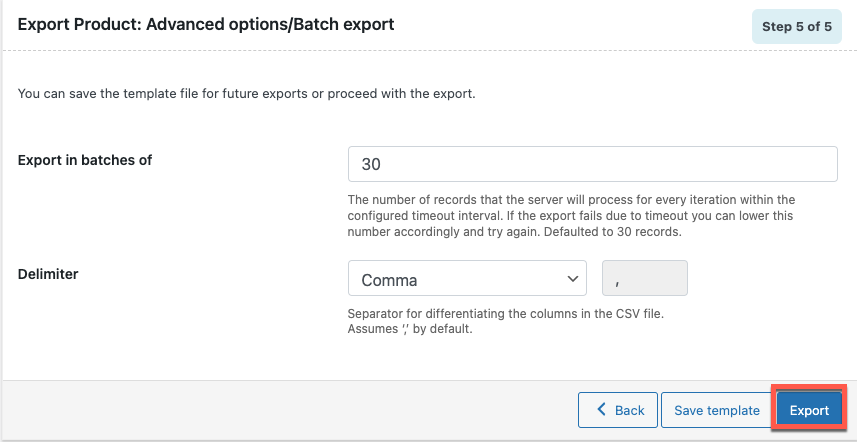The height and width of the screenshot is (442, 857).
Task: Click the 'number of records' help text
Action: click(x=571, y=215)
